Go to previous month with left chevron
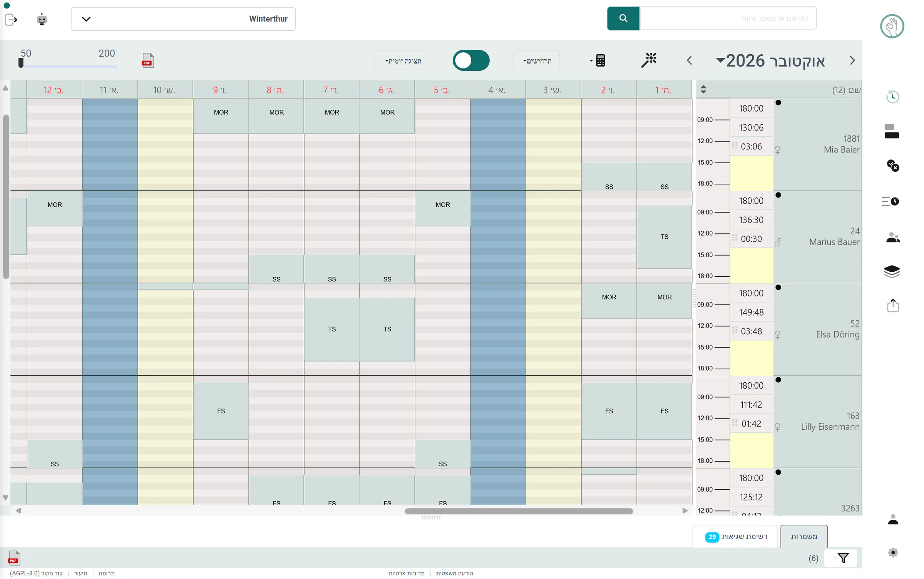Image resolution: width=924 pixels, height=579 pixels. pyautogui.click(x=689, y=60)
